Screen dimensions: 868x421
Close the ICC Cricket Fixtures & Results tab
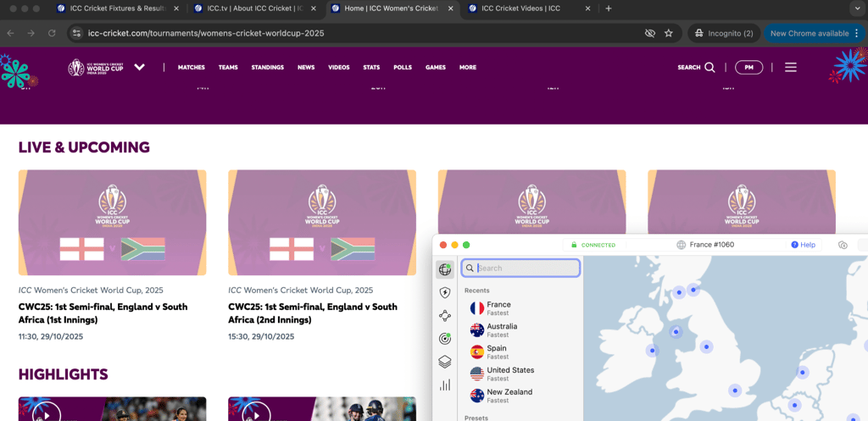coord(176,8)
